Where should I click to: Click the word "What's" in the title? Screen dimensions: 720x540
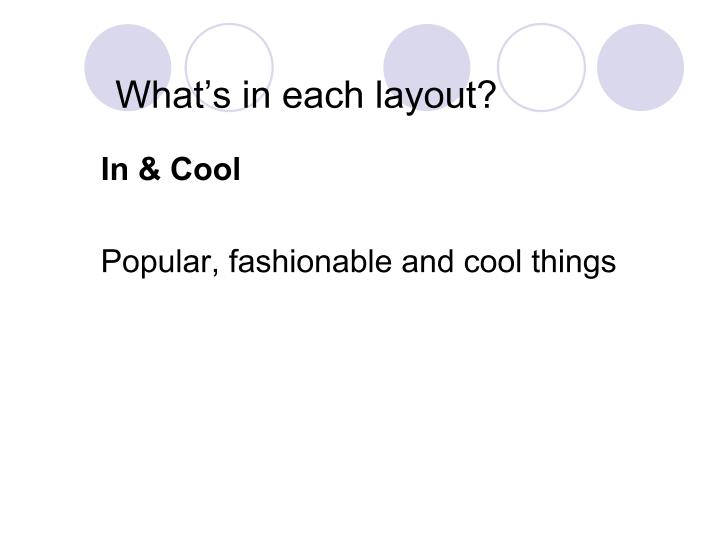[x=174, y=96]
